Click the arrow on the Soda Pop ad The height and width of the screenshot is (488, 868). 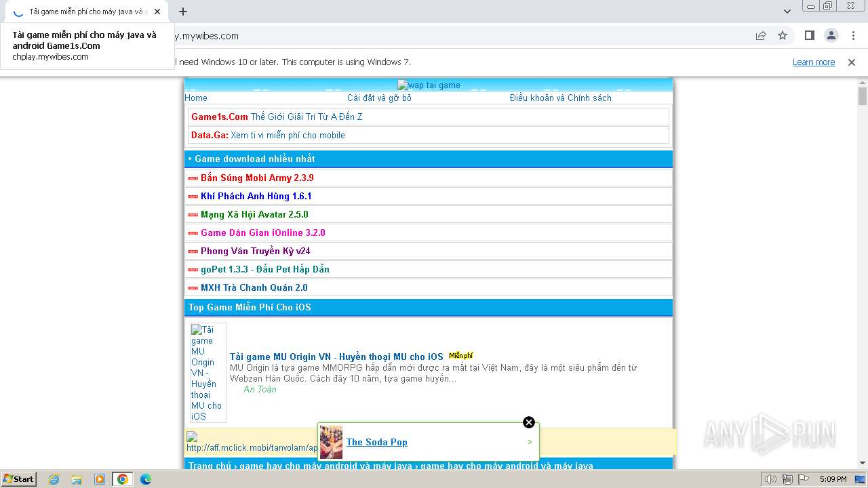coord(530,442)
